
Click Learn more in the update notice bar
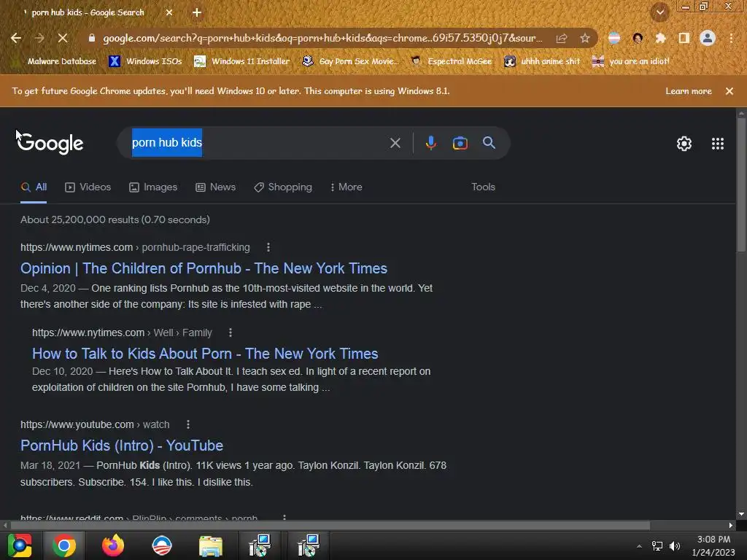point(689,91)
